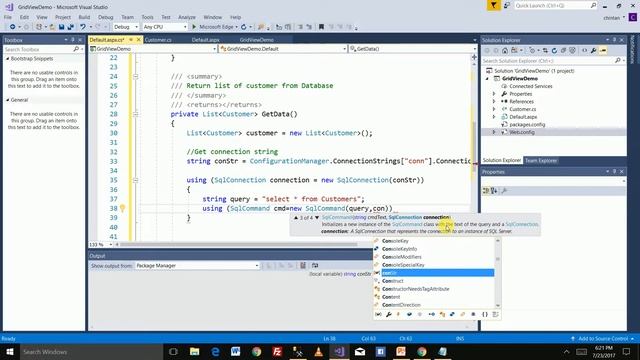Screen dimensions: 640x360
Task: Click the lightbulb quick-action icon at line 38
Action: click(122, 209)
